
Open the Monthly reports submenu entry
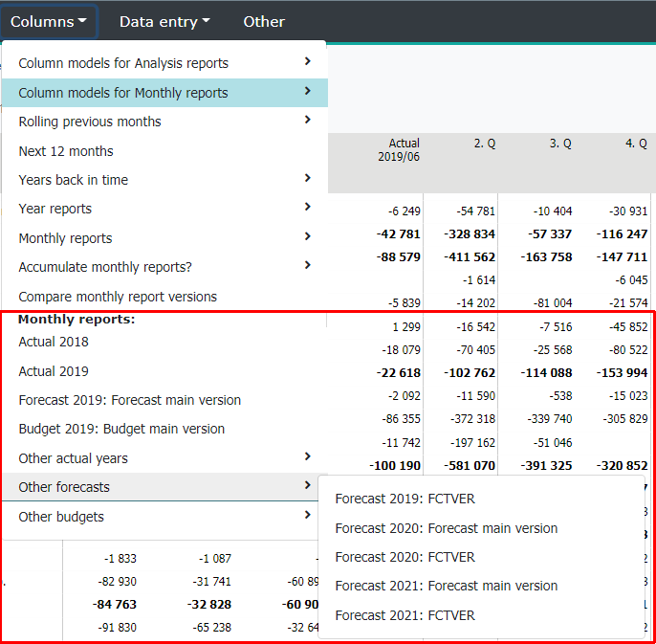[x=164, y=238]
